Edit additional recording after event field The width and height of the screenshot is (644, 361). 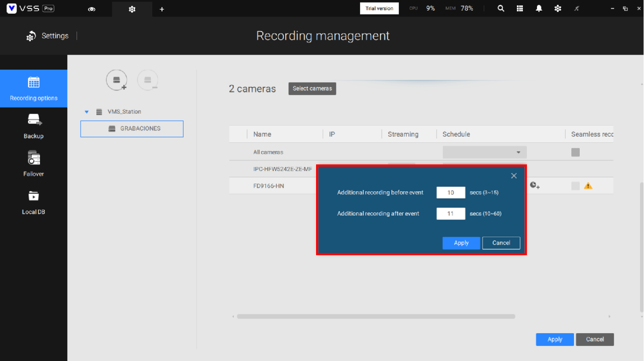[451, 214]
